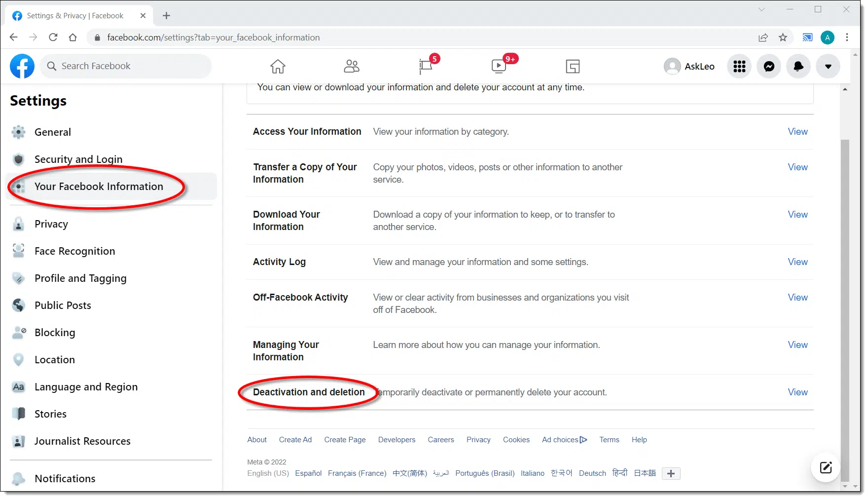868x499 pixels.
Task: Expand the tab search chevron
Action: tap(761, 9)
